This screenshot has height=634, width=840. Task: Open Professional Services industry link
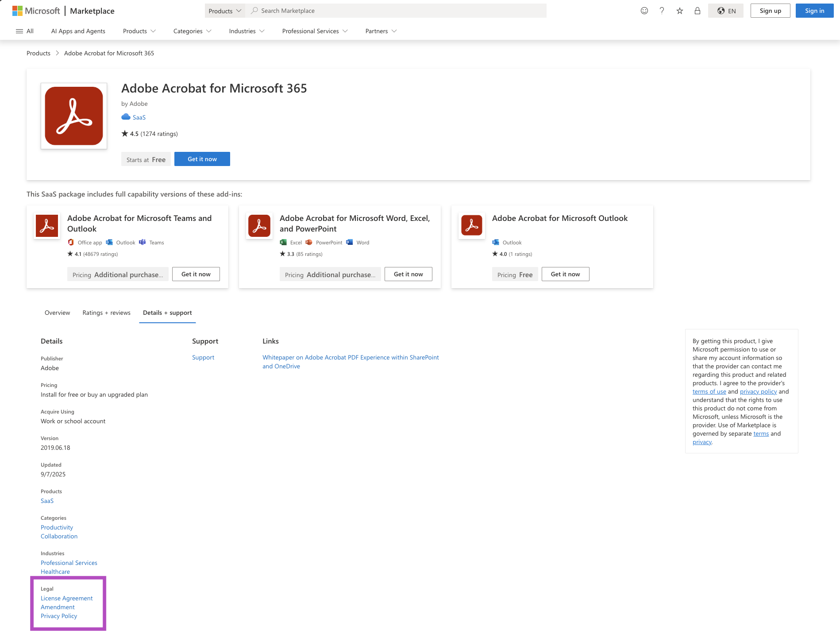click(x=69, y=563)
